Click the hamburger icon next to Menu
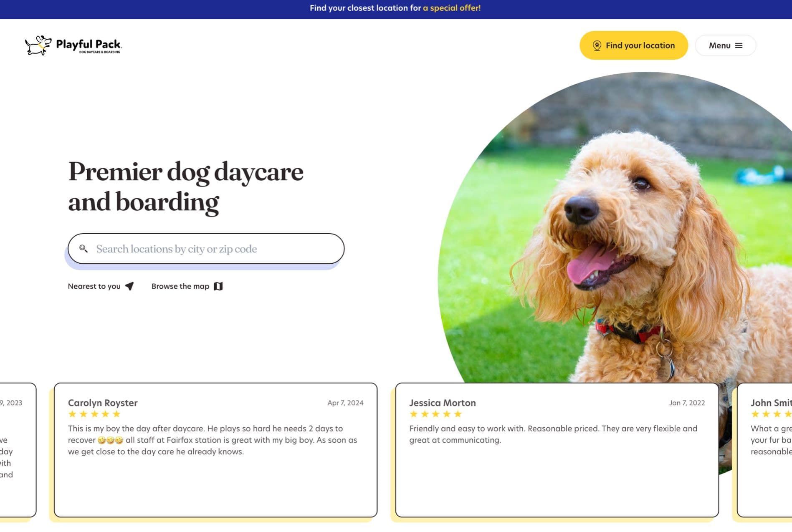Viewport: 792px width, 532px height. point(739,45)
